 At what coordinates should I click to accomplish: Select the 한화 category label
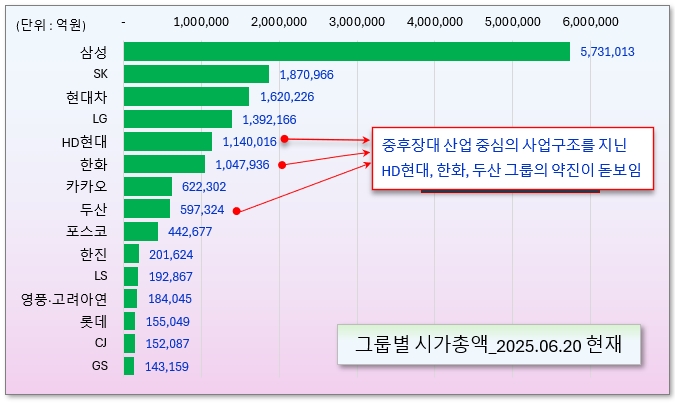93,164
